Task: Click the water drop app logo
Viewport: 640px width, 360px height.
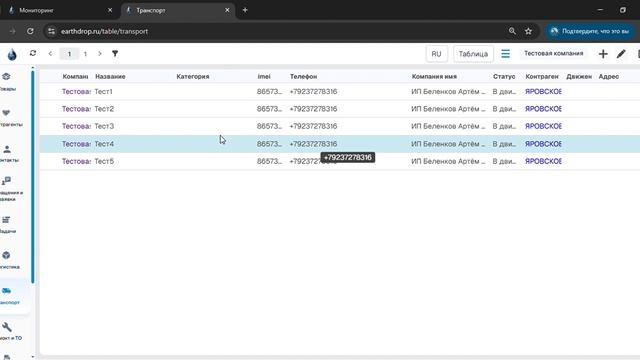Action: pos(12,54)
